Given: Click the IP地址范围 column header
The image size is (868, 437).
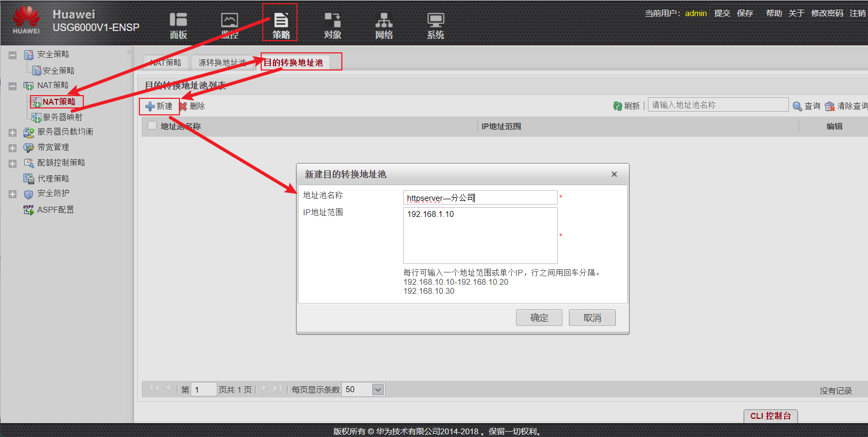Looking at the screenshot, I should coord(501,127).
